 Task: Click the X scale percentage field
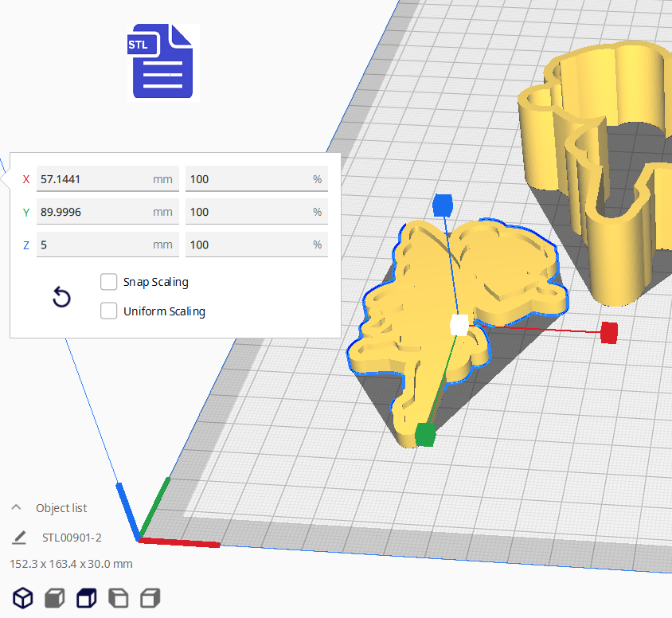coord(248,179)
